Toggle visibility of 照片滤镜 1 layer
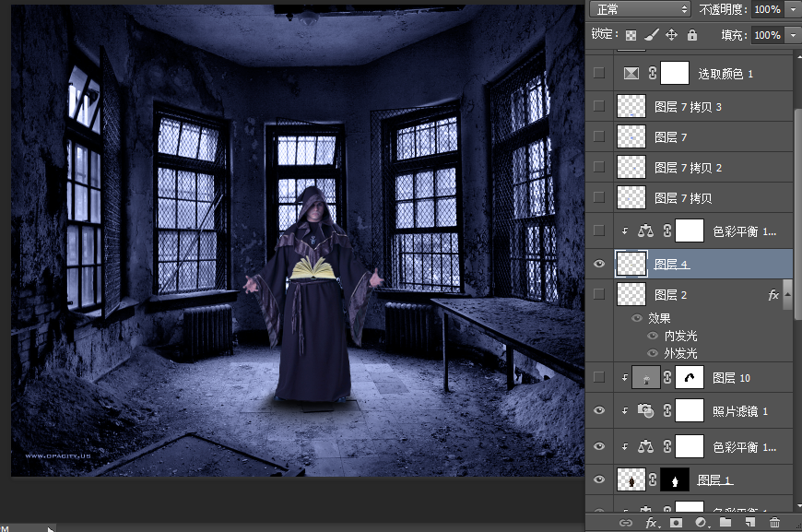The image size is (802, 532). pyautogui.click(x=599, y=410)
